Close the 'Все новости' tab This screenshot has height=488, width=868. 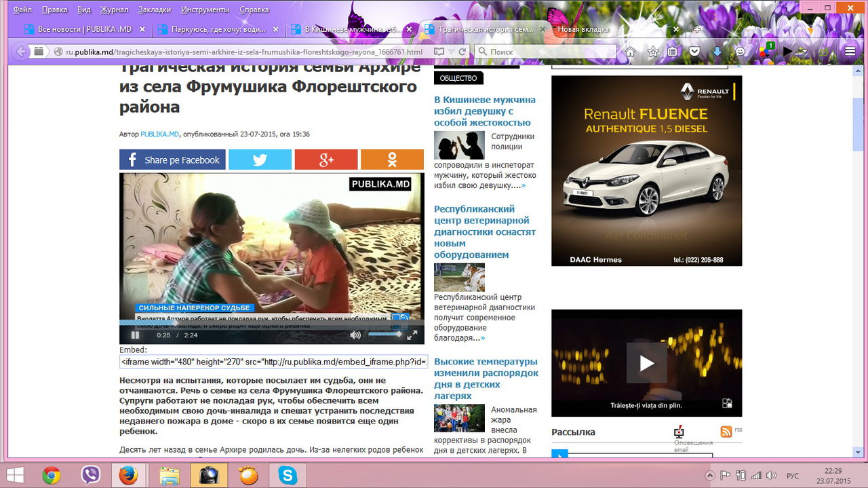[x=142, y=29]
